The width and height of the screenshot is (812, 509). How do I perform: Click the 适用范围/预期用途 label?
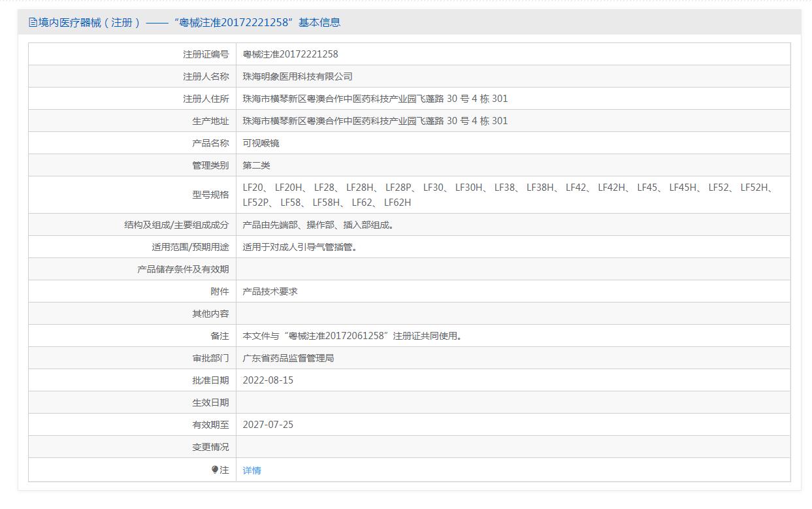point(190,247)
